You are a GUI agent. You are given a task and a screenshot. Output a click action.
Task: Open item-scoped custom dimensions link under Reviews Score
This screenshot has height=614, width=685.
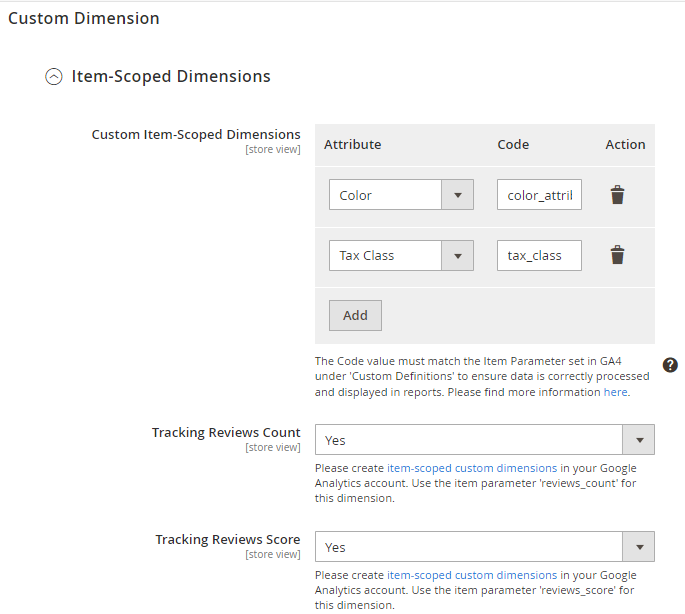pos(472,575)
